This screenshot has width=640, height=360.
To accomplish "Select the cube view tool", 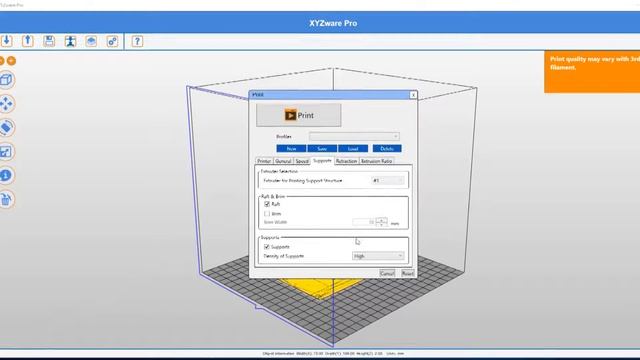I will point(7,80).
